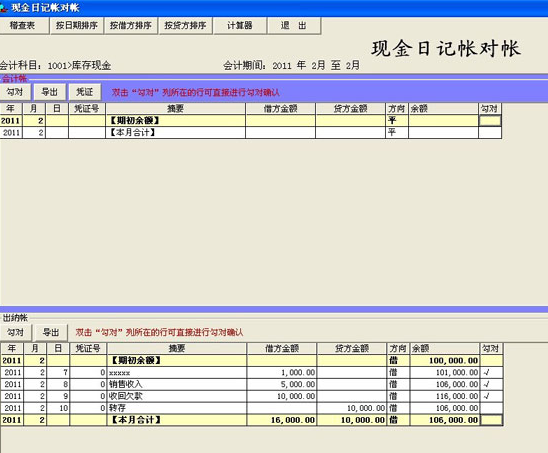Screen dimensions: 548x453
Task: Toggle 勾对 cell of 会计帐 期初余额 row
Action: pos(490,121)
